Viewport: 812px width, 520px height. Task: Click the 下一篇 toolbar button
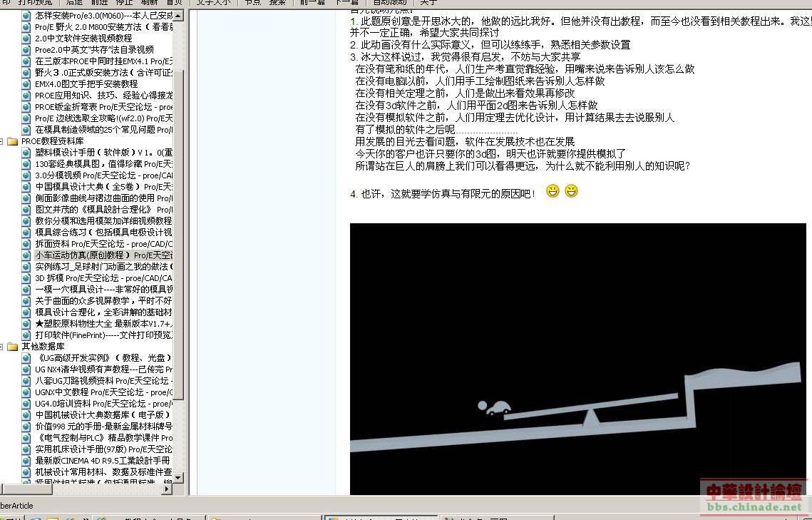tap(347, 3)
